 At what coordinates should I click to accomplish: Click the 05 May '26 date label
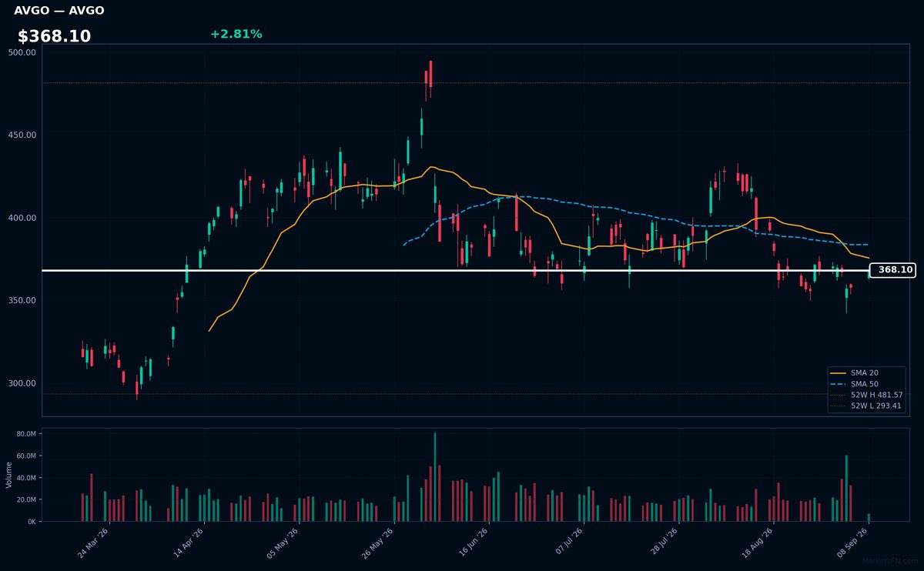[x=283, y=543]
